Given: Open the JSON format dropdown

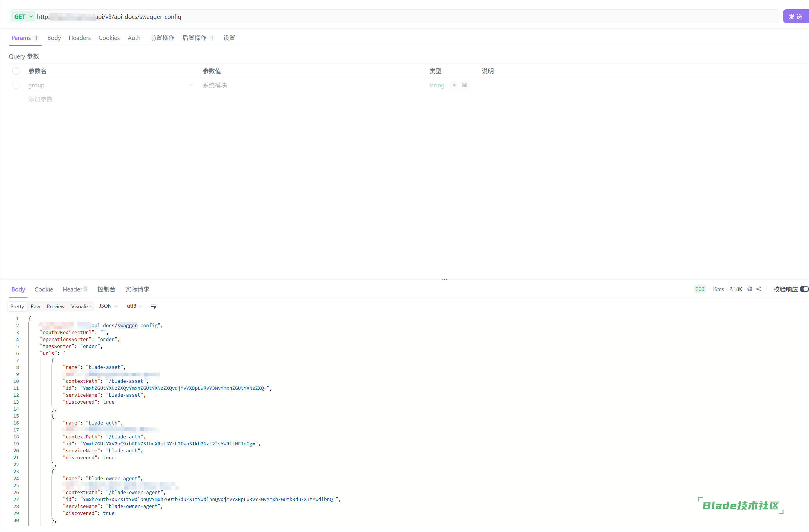Looking at the screenshot, I should (108, 306).
